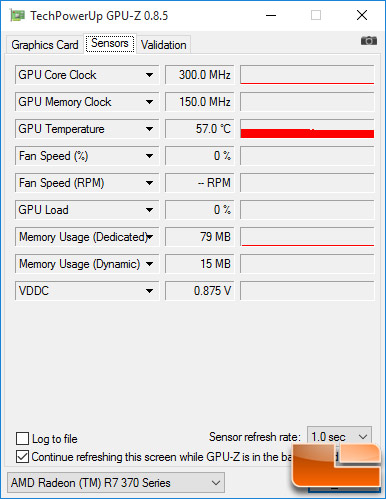Click the 57.0 °C temperature value field

200,129
